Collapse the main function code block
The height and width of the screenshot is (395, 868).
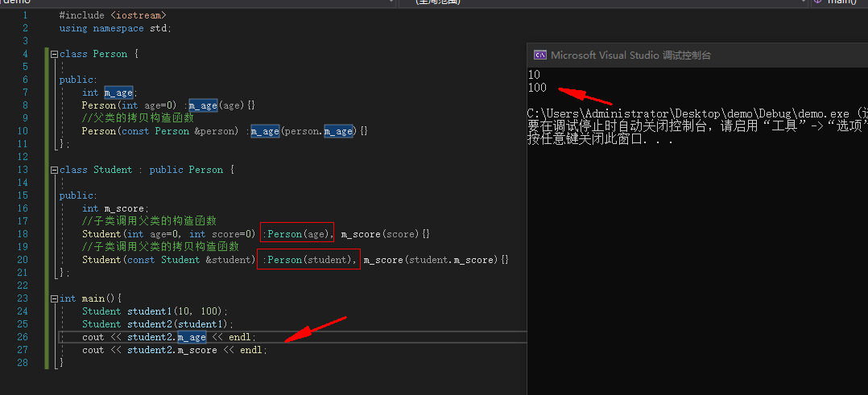point(54,298)
